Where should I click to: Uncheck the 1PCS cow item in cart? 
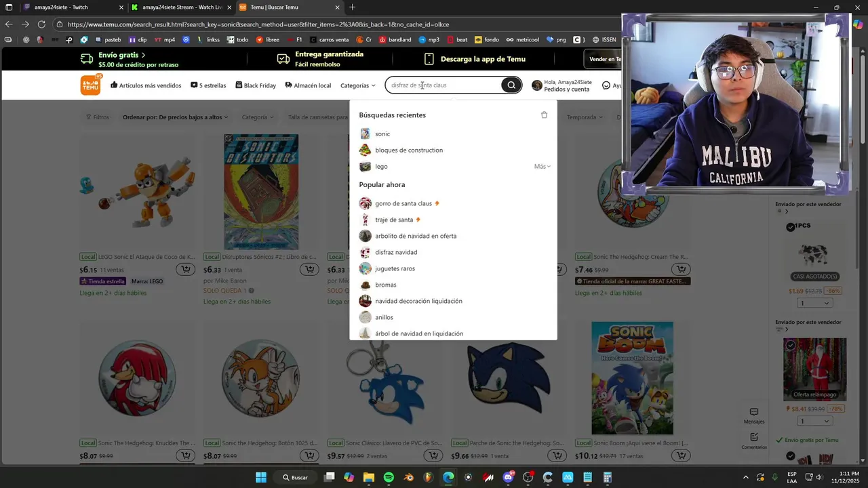coord(790,227)
